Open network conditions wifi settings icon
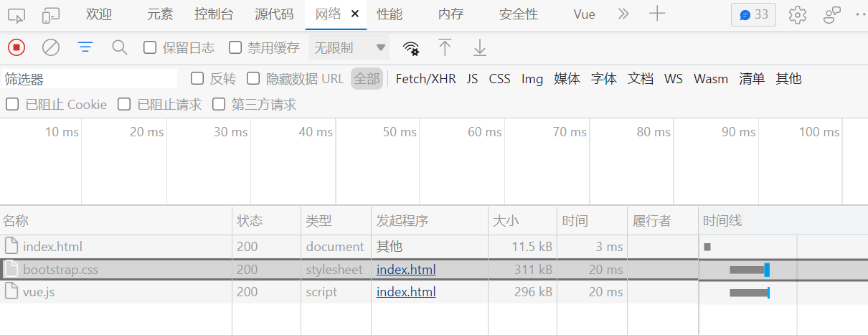This screenshot has width=868, height=335. click(411, 48)
